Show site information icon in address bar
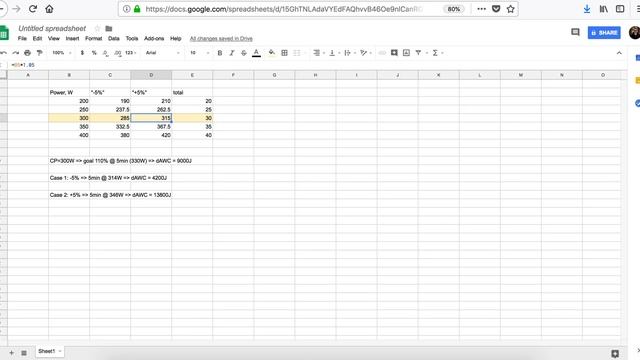 click(127, 9)
